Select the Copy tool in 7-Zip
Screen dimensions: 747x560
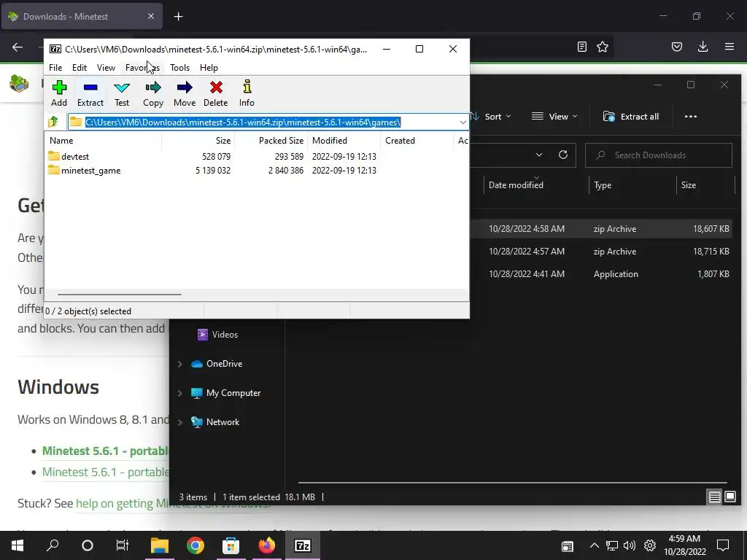click(153, 94)
